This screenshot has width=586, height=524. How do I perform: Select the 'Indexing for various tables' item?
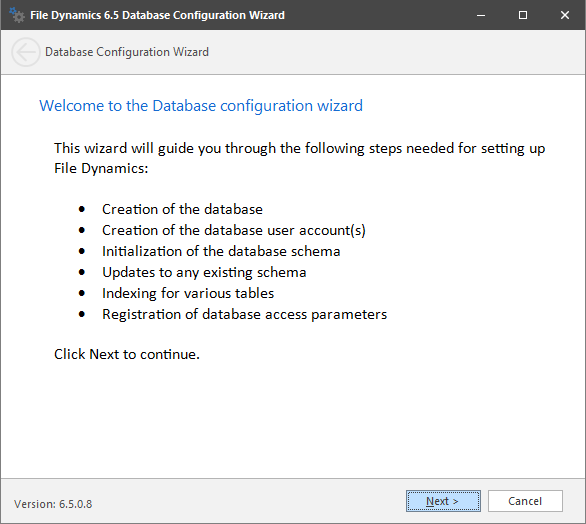click(x=188, y=293)
